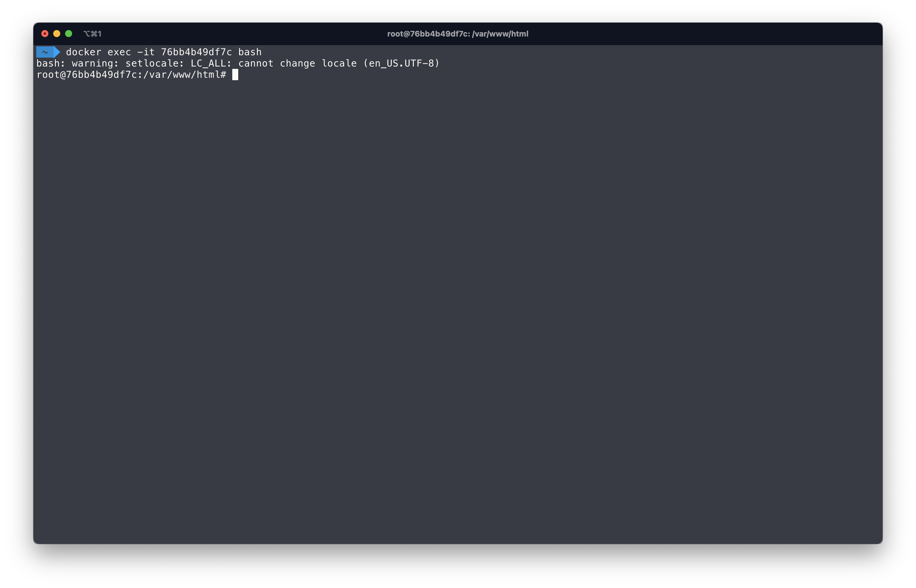Click the blue prompt arrow tip
The width and height of the screenshot is (916, 588).
(x=57, y=52)
